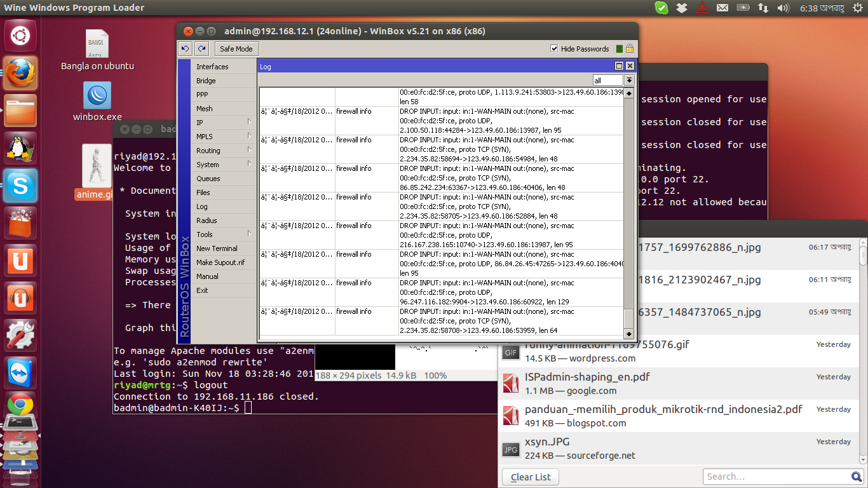Image resolution: width=868 pixels, height=488 pixels.
Task: Click Make Supout.rif menu item
Action: 224,262
